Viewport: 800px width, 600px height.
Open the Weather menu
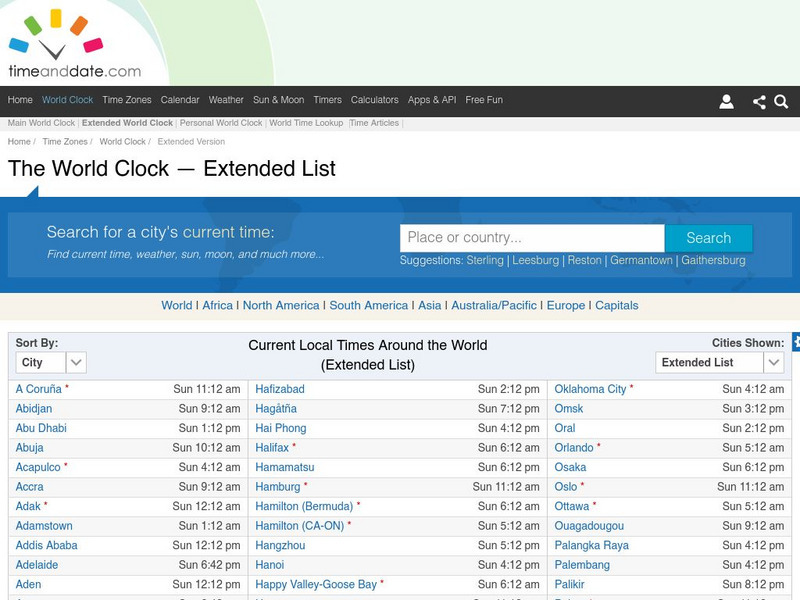pos(226,100)
